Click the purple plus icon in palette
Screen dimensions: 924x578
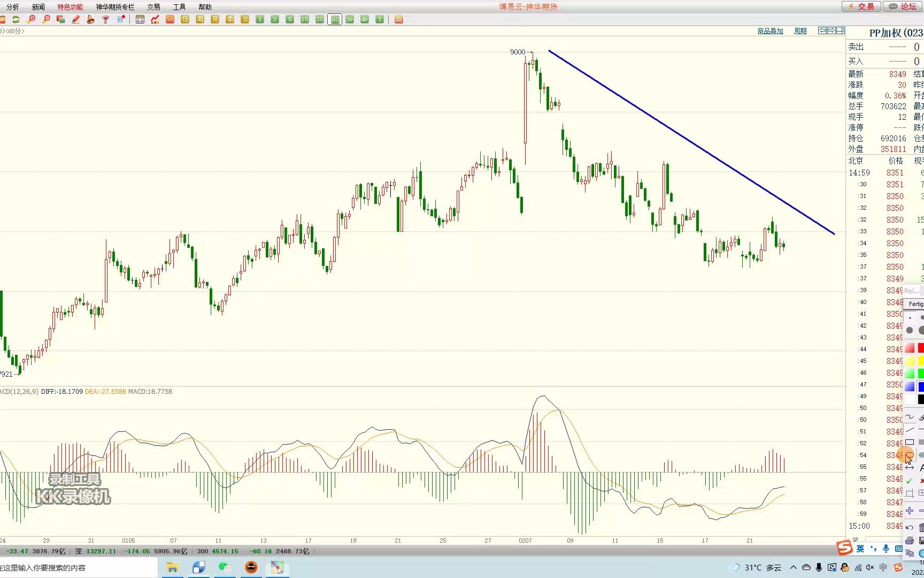(910, 510)
